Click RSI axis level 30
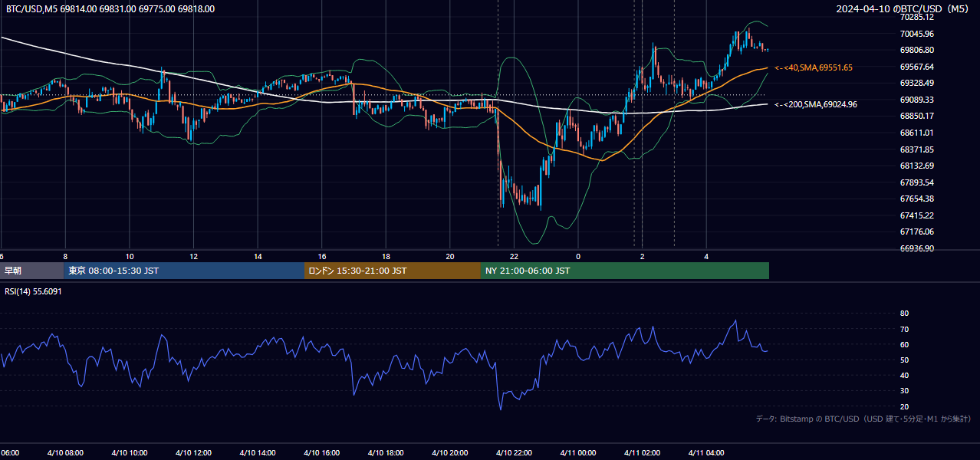This screenshot has width=980, height=460. [904, 391]
